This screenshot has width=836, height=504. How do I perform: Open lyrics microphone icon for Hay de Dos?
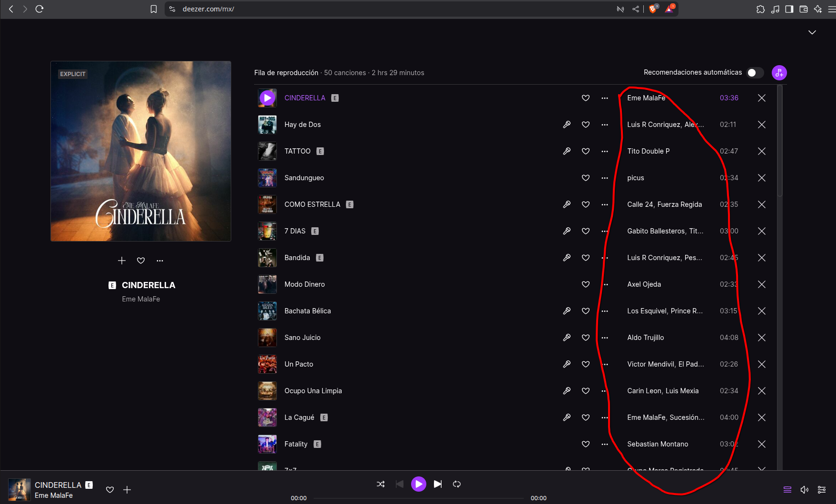(567, 125)
